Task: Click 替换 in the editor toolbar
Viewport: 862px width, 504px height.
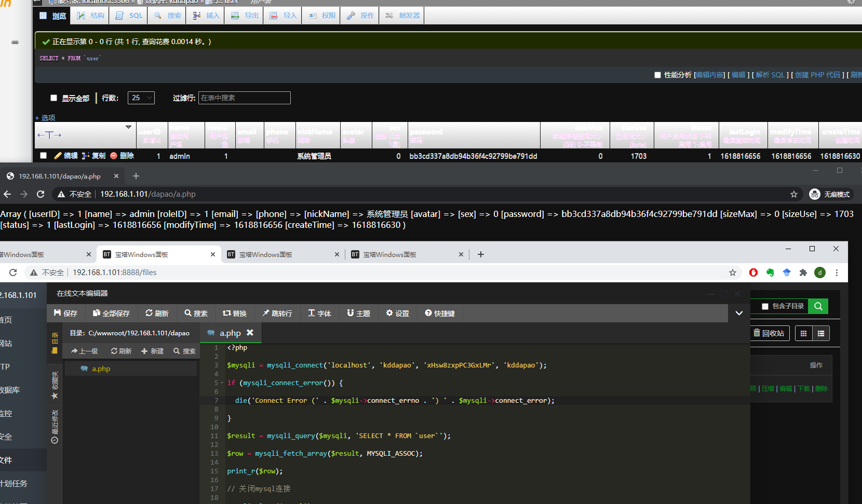Action: tap(235, 313)
